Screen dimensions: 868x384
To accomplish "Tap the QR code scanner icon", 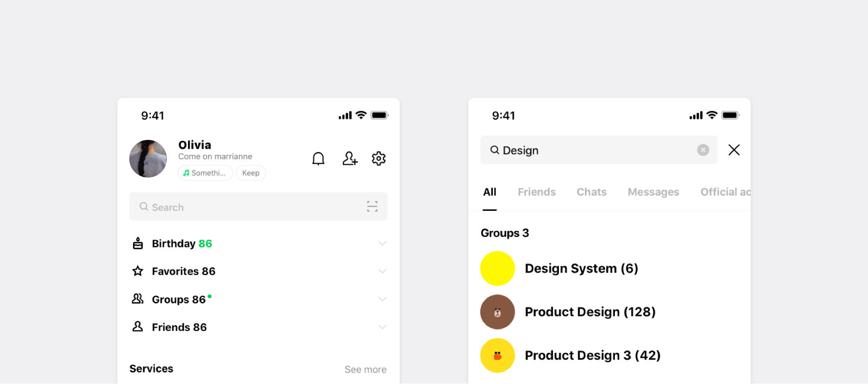I will point(372,206).
